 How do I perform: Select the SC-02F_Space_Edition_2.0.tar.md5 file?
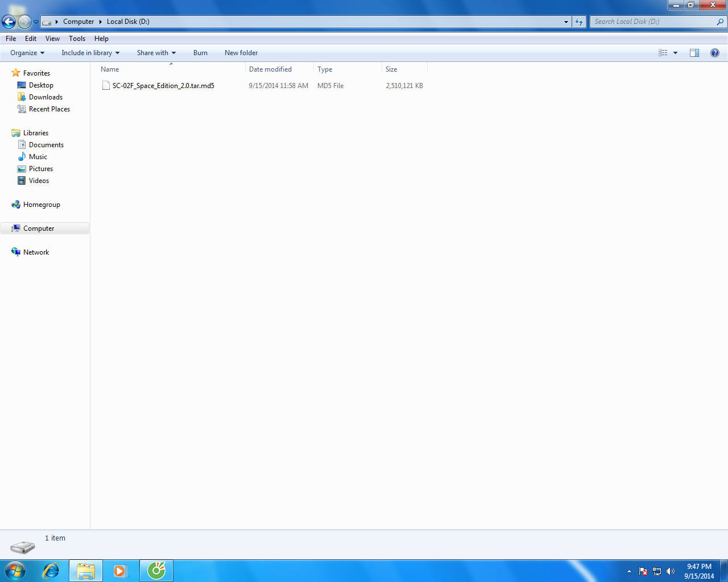[x=163, y=86]
